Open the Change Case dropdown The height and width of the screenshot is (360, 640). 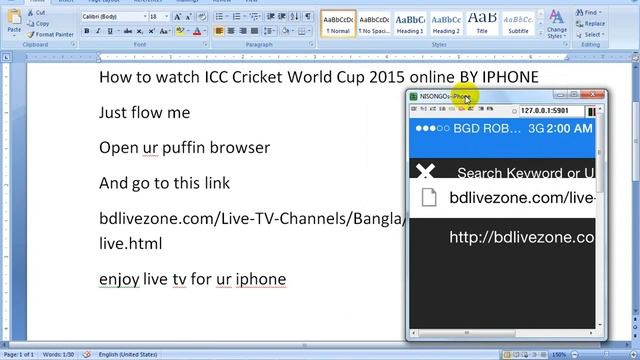click(x=165, y=31)
